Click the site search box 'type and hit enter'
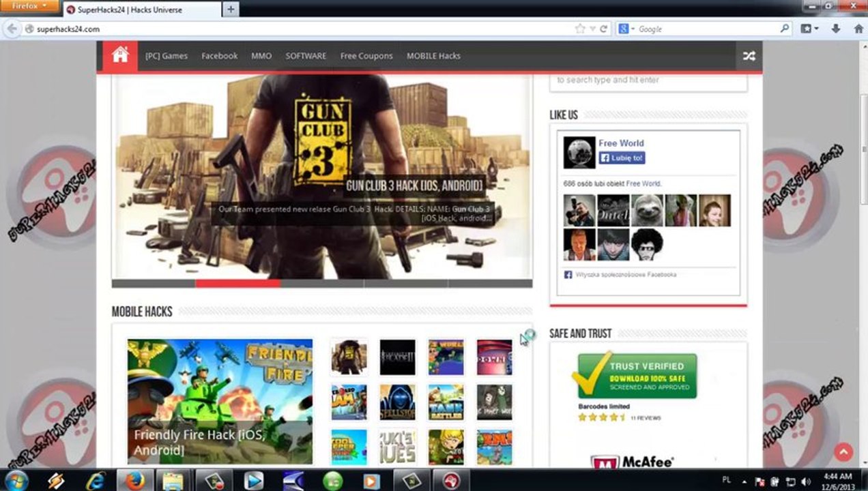The image size is (868, 491). [648, 80]
